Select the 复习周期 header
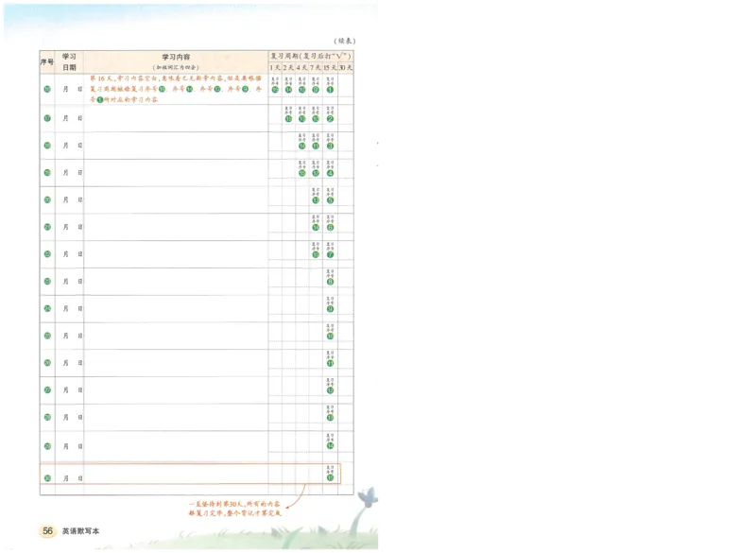756x553 pixels. point(311,56)
